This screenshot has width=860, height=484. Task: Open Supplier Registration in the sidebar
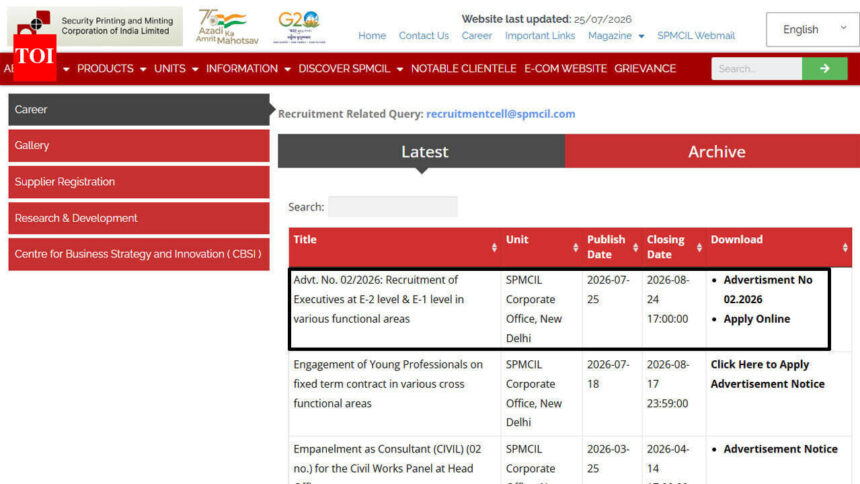click(x=139, y=182)
